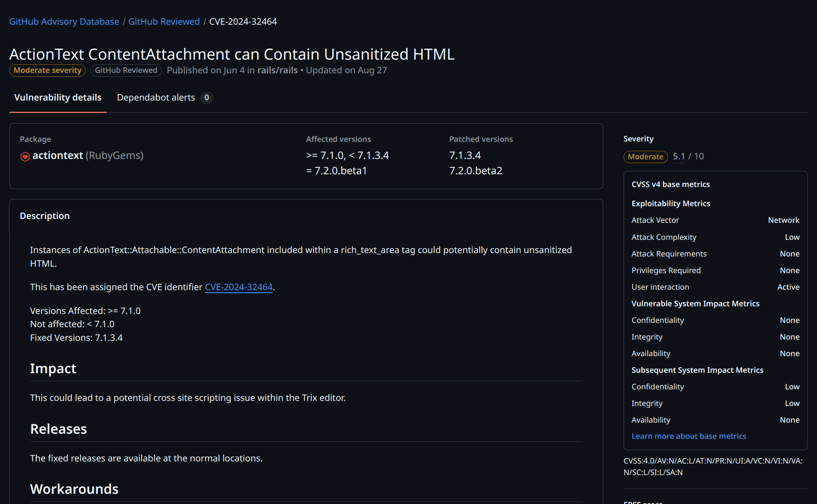Click the 5.1 severity score value
Image resolution: width=817 pixels, height=504 pixels.
(679, 156)
